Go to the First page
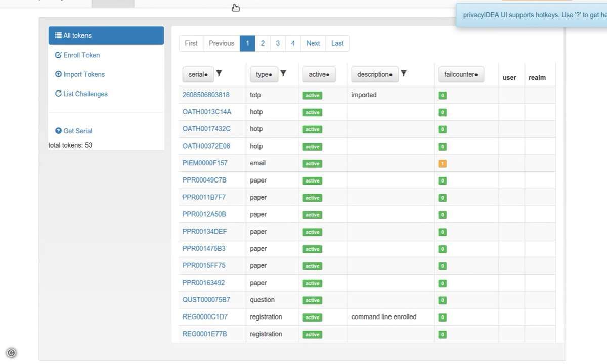 click(x=191, y=43)
